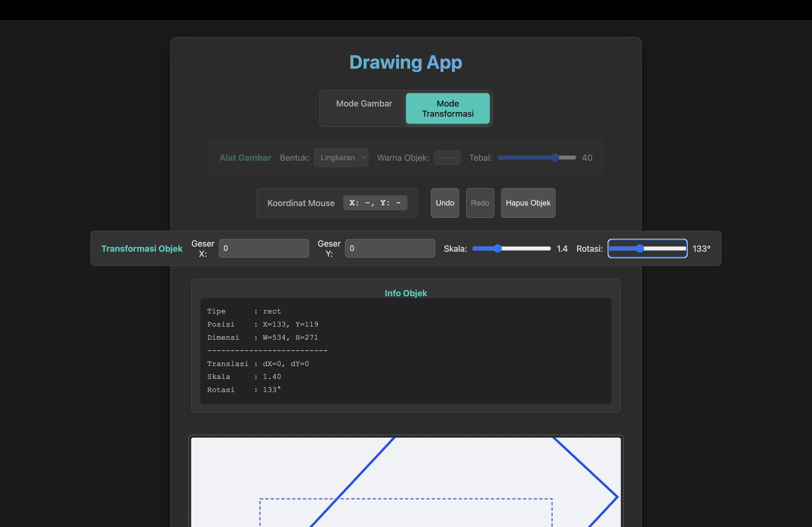
Task: Click the mouse coordinate readout X: -, Y: -
Action: pyautogui.click(x=375, y=203)
